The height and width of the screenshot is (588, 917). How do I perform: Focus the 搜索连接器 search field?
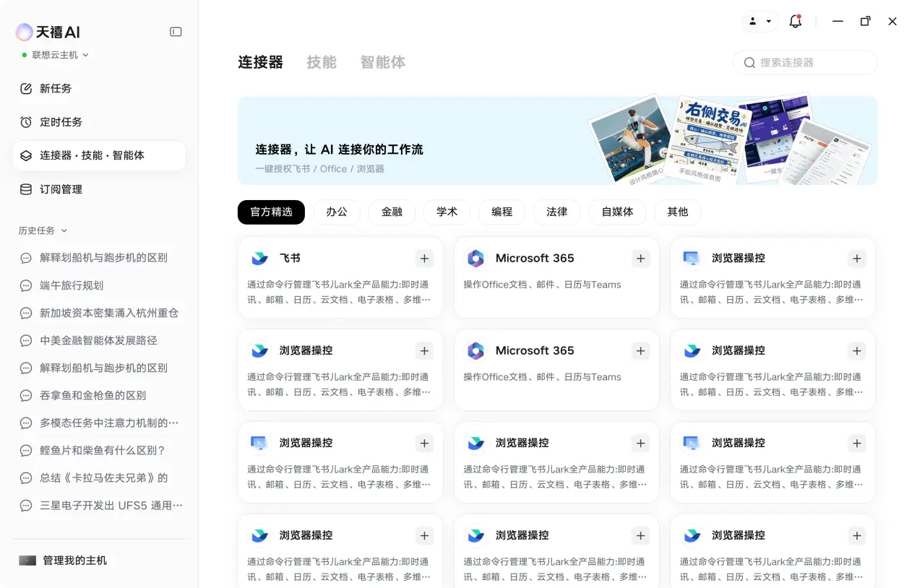tap(805, 63)
